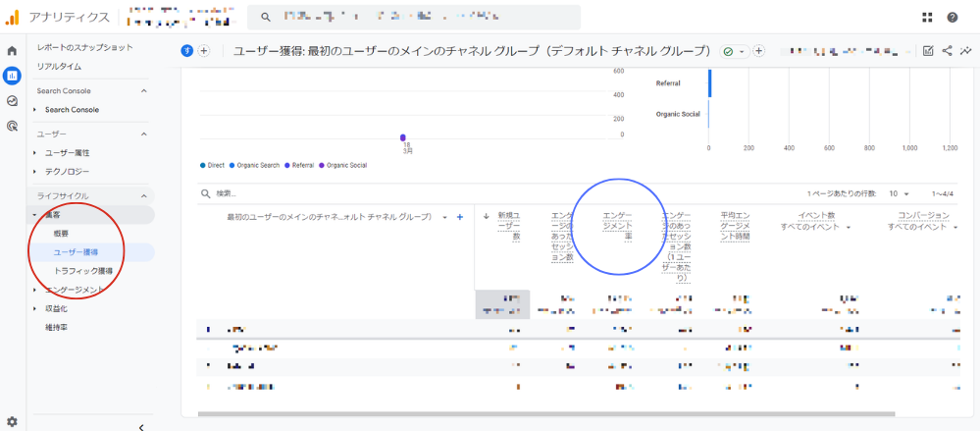The width and height of the screenshot is (980, 431).
Task: Open the Explore icon in left rail
Action: (12, 101)
